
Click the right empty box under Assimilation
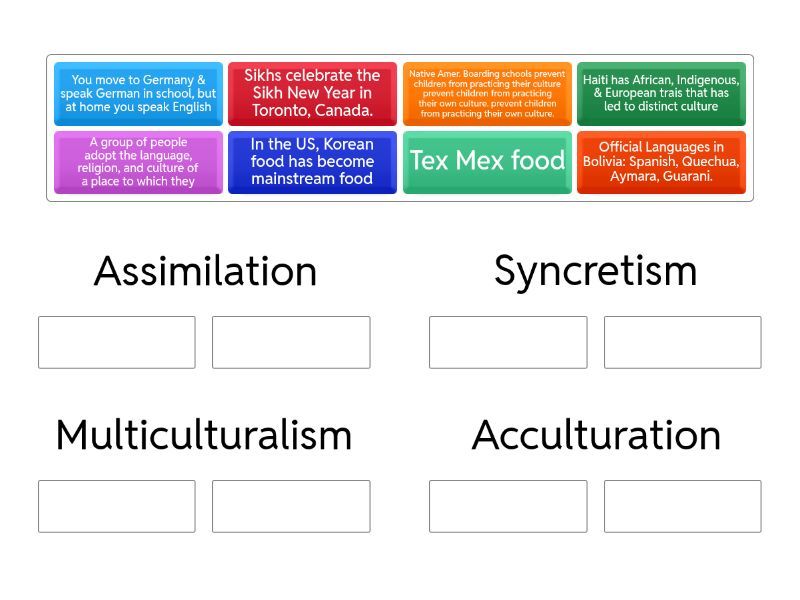291,342
